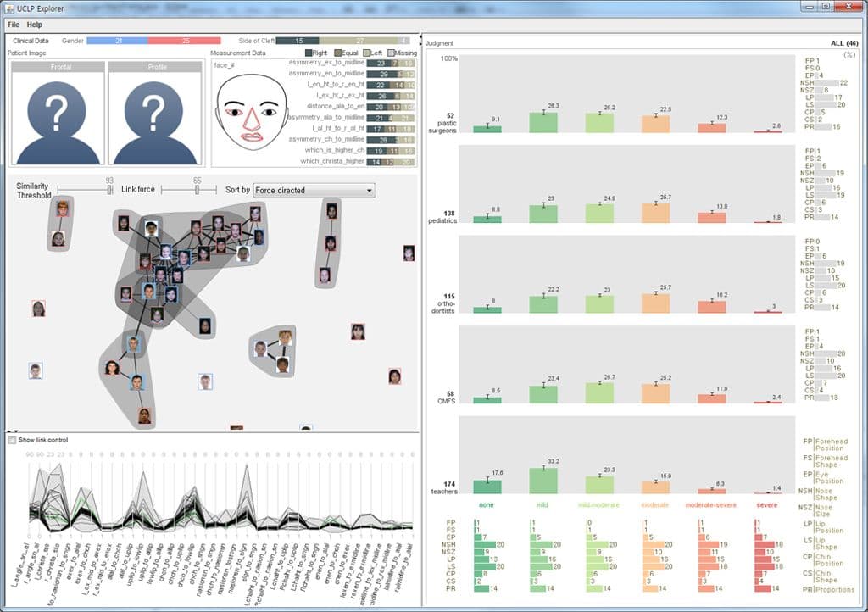Click the split pane collapse-down arrow
This screenshot has width=868, height=612.
[15, 431]
